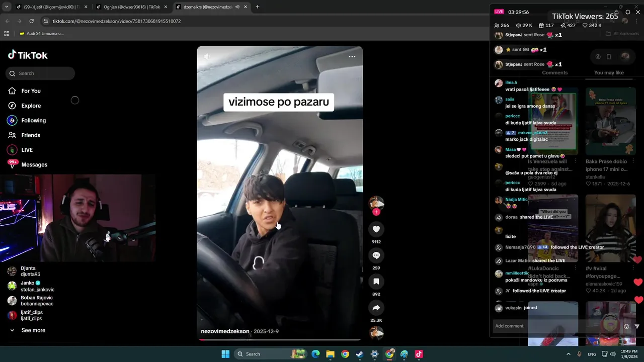Open video comments bubble icon

click(376, 255)
